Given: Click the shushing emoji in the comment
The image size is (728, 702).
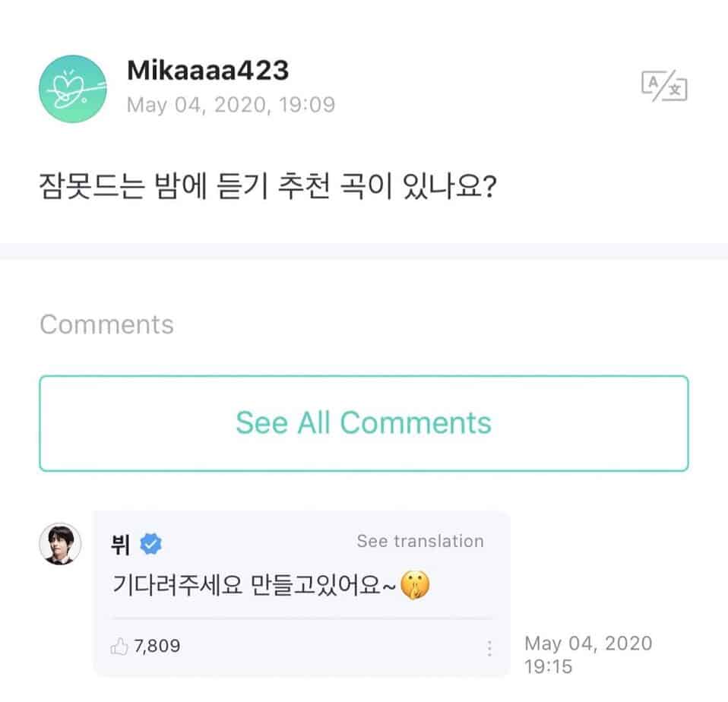Looking at the screenshot, I should coord(414,586).
